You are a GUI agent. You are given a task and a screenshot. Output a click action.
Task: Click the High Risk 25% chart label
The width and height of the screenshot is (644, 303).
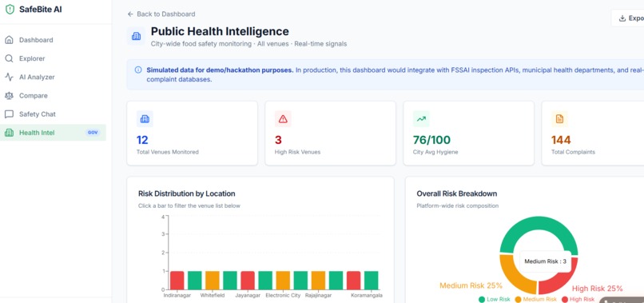point(597,289)
